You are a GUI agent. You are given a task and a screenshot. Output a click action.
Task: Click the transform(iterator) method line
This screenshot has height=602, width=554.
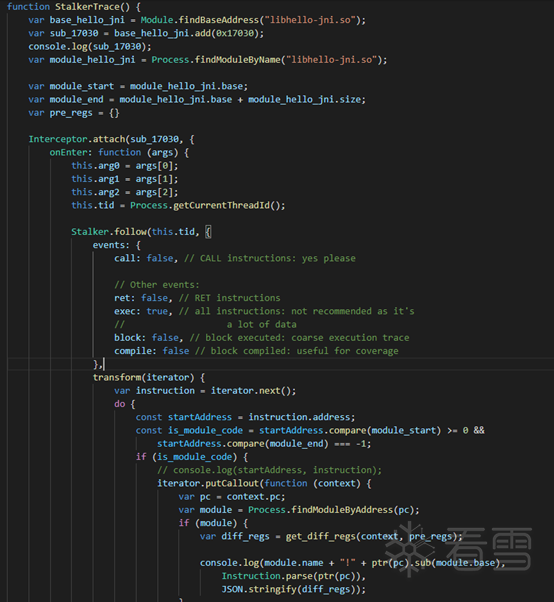[x=149, y=377]
